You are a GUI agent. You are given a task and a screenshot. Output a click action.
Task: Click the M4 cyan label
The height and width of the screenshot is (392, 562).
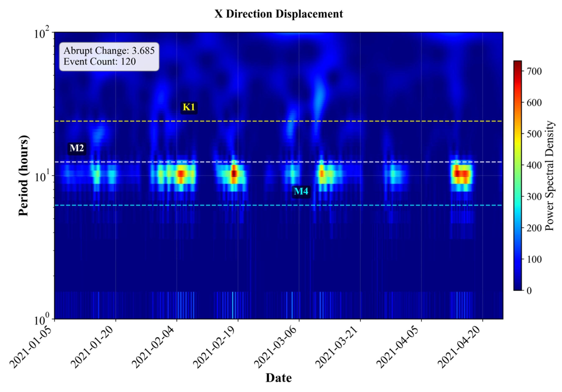301,191
